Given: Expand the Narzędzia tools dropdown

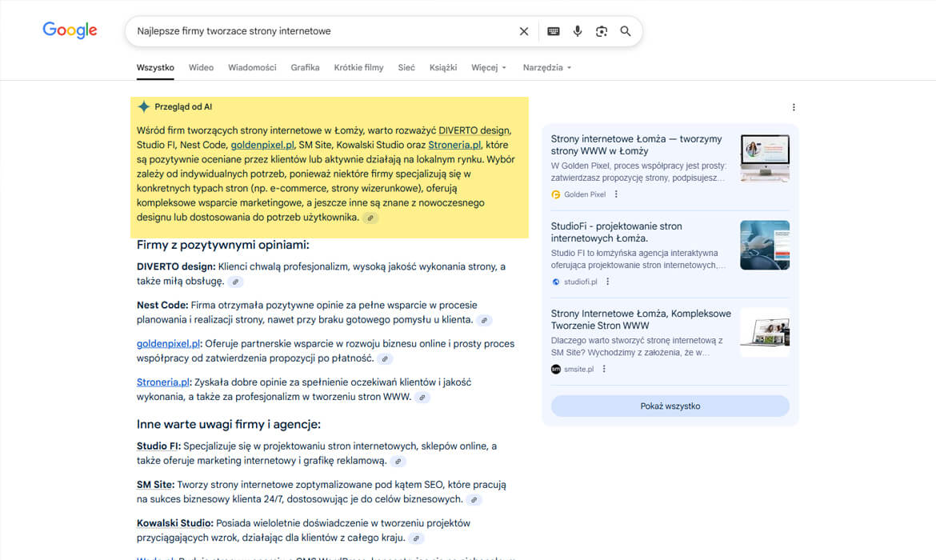Looking at the screenshot, I should click(547, 68).
